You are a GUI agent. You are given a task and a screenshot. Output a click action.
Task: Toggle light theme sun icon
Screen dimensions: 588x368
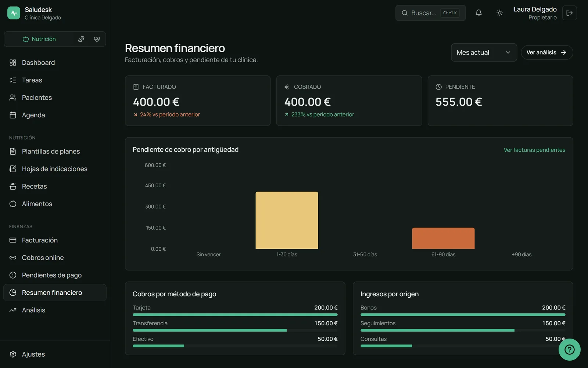[500, 13]
